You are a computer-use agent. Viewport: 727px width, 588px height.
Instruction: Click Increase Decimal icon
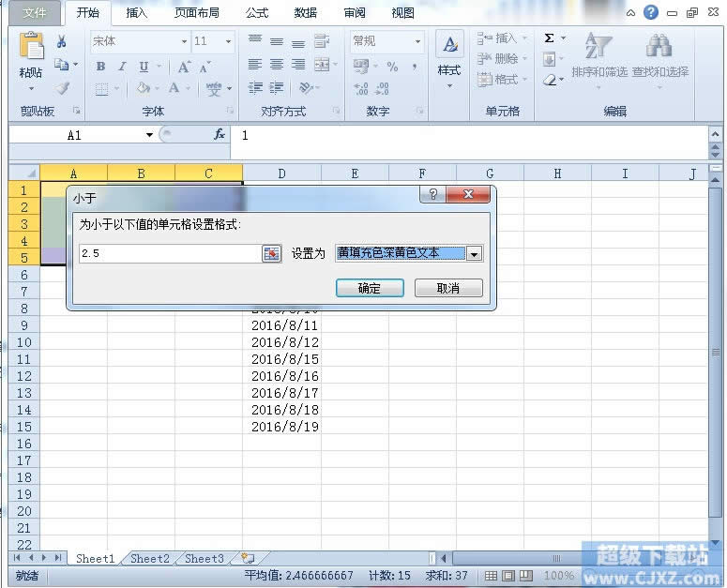pos(361,88)
